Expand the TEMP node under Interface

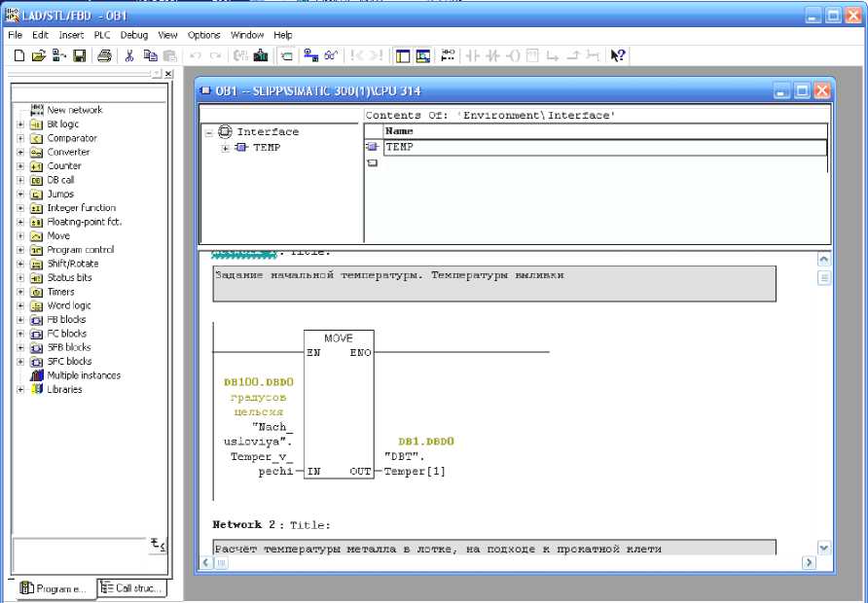[226, 148]
